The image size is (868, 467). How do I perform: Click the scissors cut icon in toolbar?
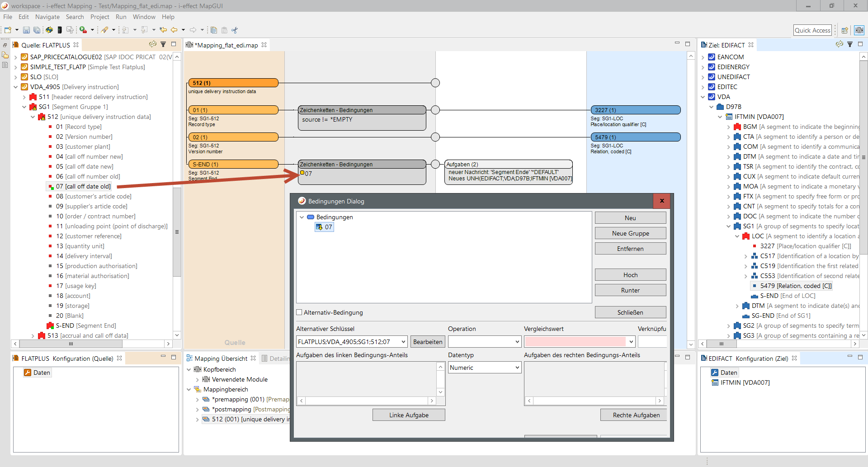(234, 30)
